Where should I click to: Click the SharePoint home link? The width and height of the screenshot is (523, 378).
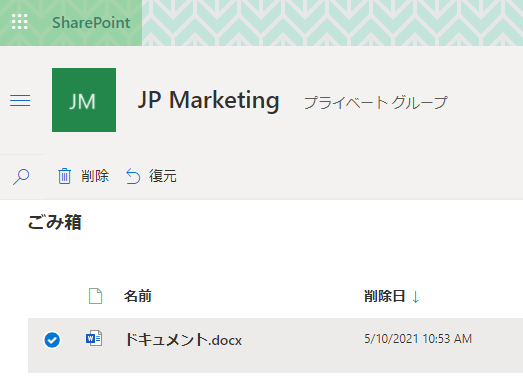[x=91, y=23]
